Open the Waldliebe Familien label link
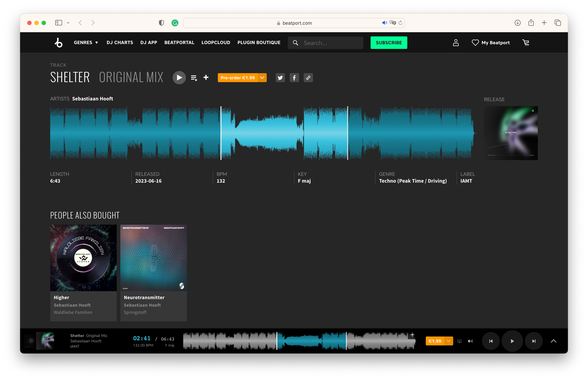 73,312
